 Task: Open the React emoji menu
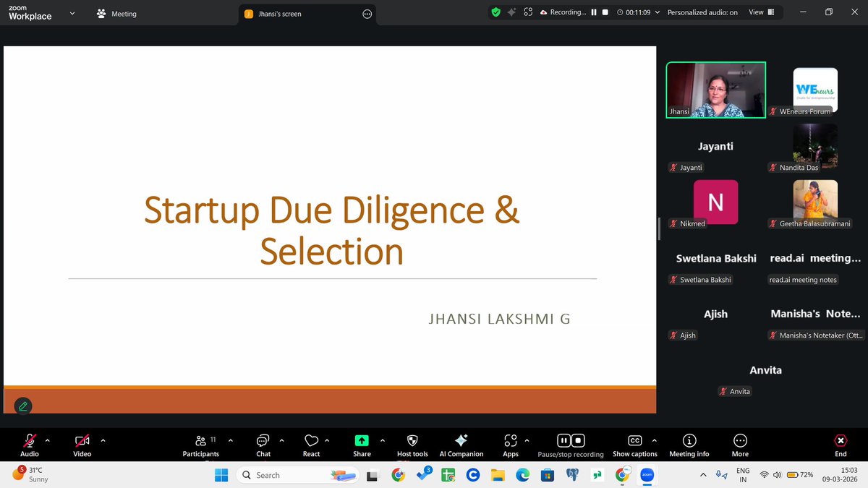(x=312, y=445)
